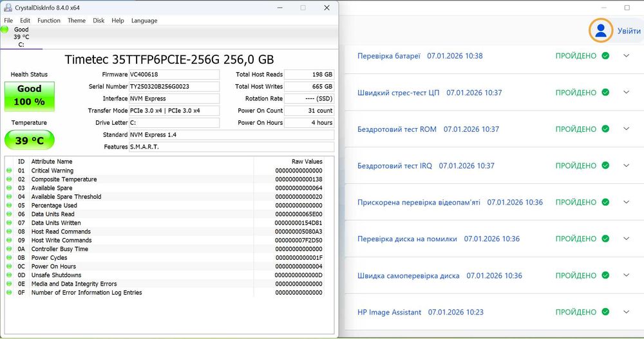644x339 pixels.
Task: Expand the Перевірка диска на помилки chevron
Action: (x=627, y=239)
